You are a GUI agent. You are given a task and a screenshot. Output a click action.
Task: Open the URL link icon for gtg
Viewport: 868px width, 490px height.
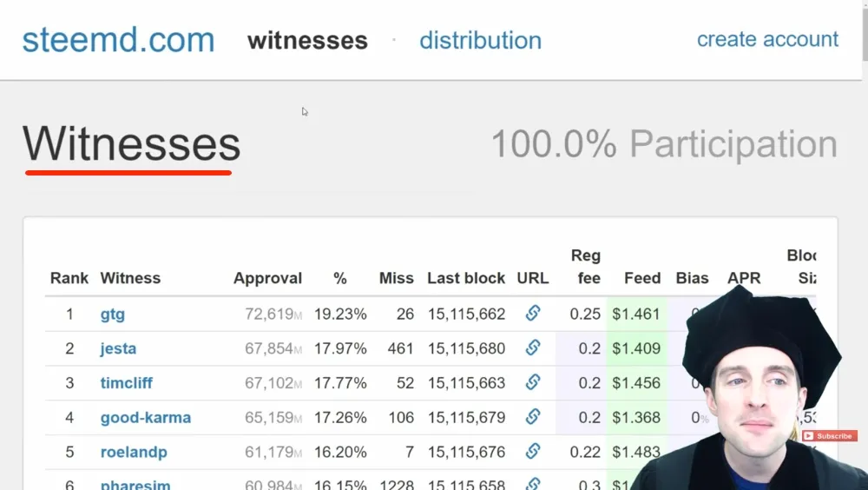533,313
